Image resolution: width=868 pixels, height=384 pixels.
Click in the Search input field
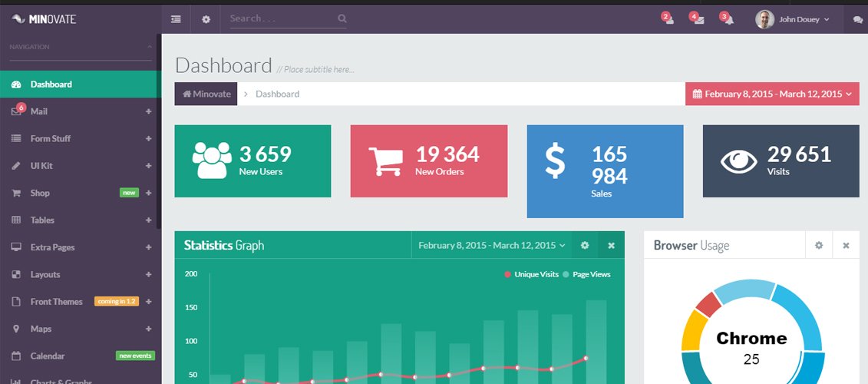pos(281,18)
